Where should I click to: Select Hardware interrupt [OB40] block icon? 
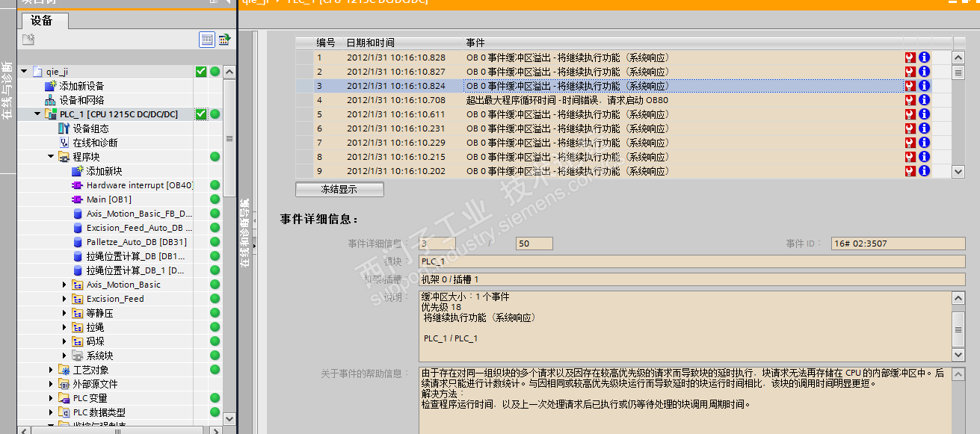(78, 185)
